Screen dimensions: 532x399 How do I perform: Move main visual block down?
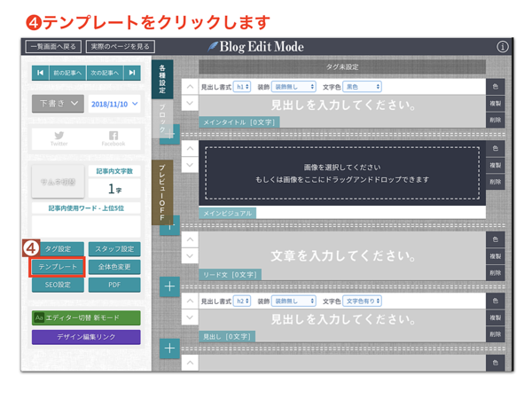(x=190, y=165)
